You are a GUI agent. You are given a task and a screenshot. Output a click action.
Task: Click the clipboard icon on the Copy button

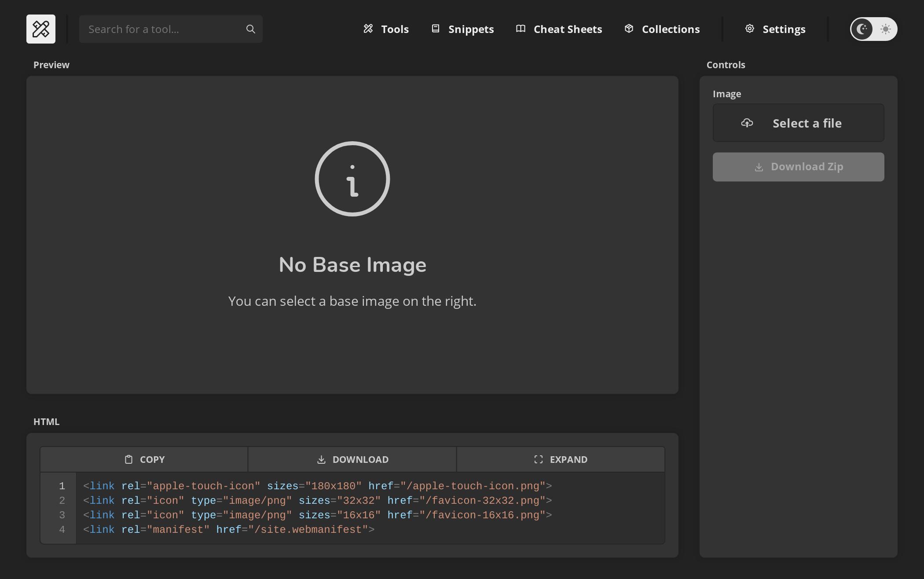(x=129, y=459)
